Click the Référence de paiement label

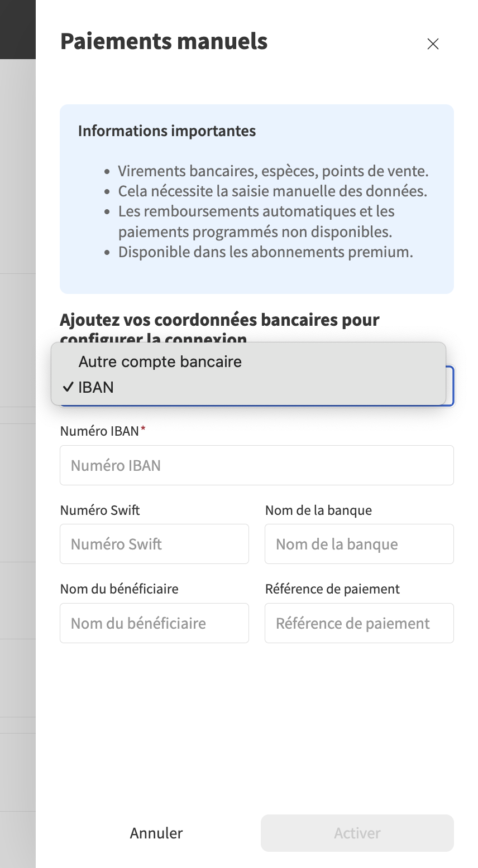point(332,589)
